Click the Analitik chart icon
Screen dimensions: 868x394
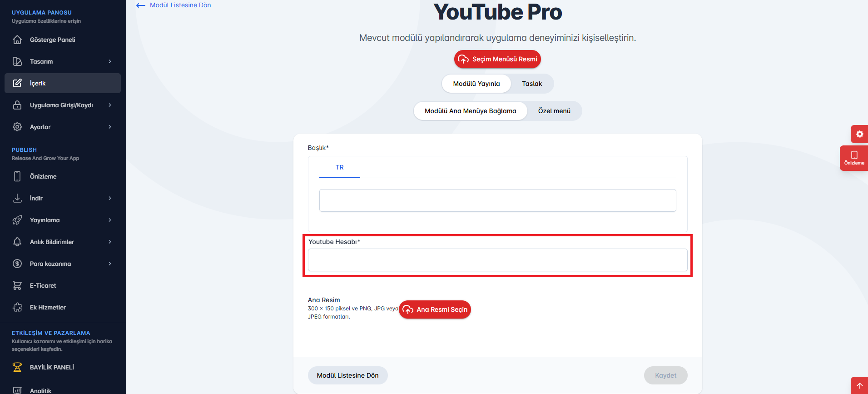point(17,390)
